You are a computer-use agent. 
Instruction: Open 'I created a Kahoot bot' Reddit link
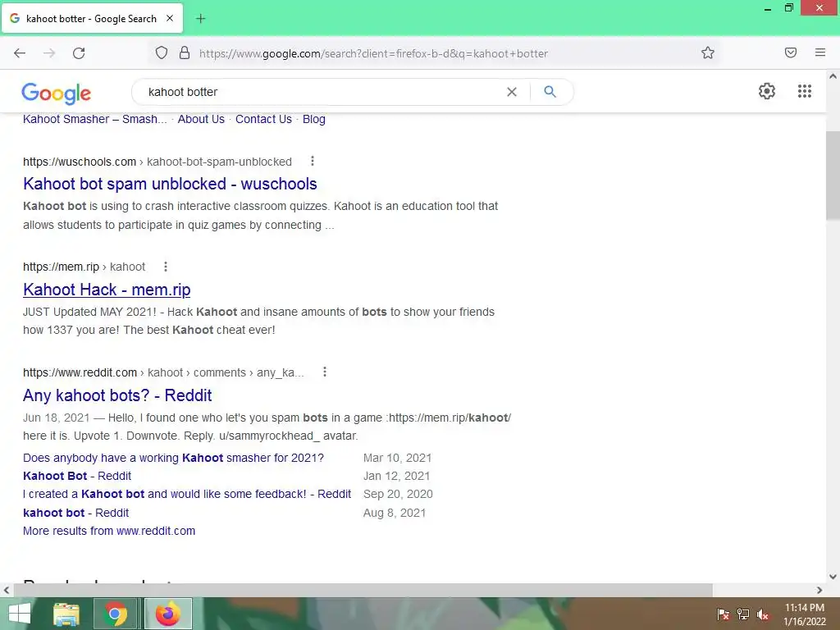click(x=187, y=494)
